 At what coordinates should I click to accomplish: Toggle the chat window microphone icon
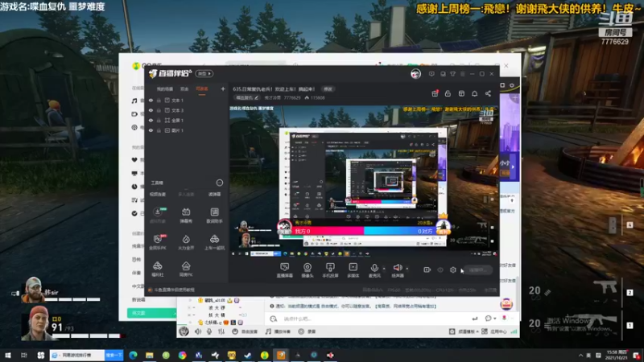(209, 331)
